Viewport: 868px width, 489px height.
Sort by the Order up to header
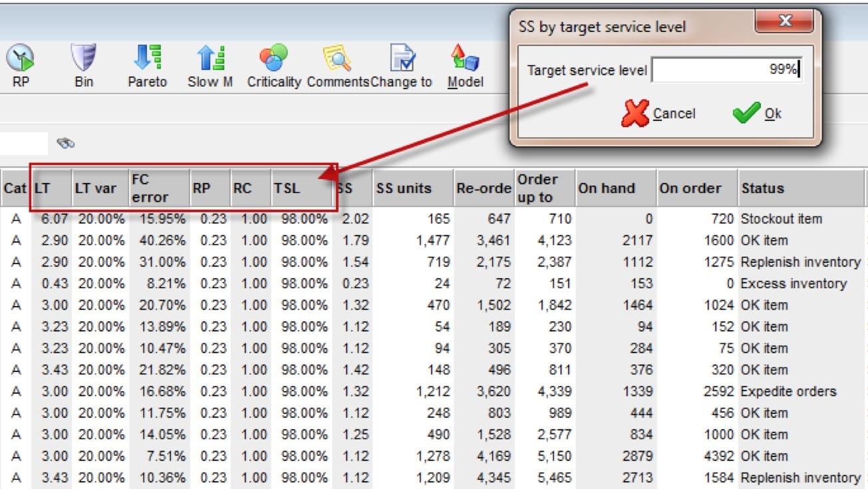click(x=544, y=188)
